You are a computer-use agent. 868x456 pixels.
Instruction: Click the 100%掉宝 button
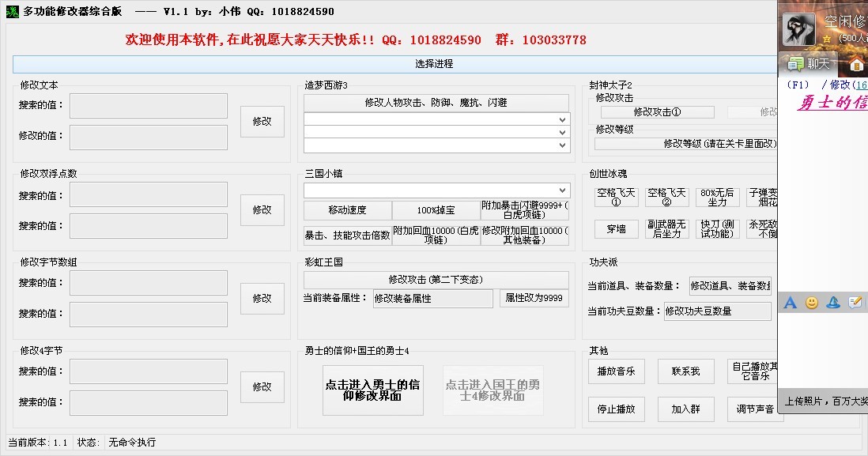tap(436, 210)
